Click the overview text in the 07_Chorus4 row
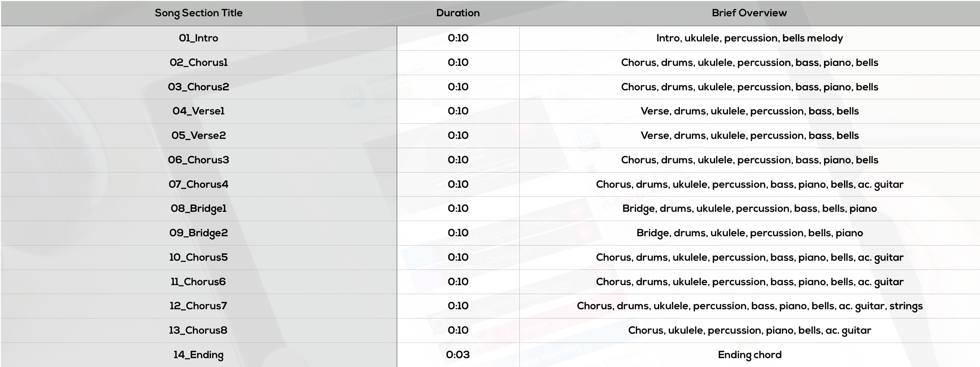The height and width of the screenshot is (367, 980). 749,185
